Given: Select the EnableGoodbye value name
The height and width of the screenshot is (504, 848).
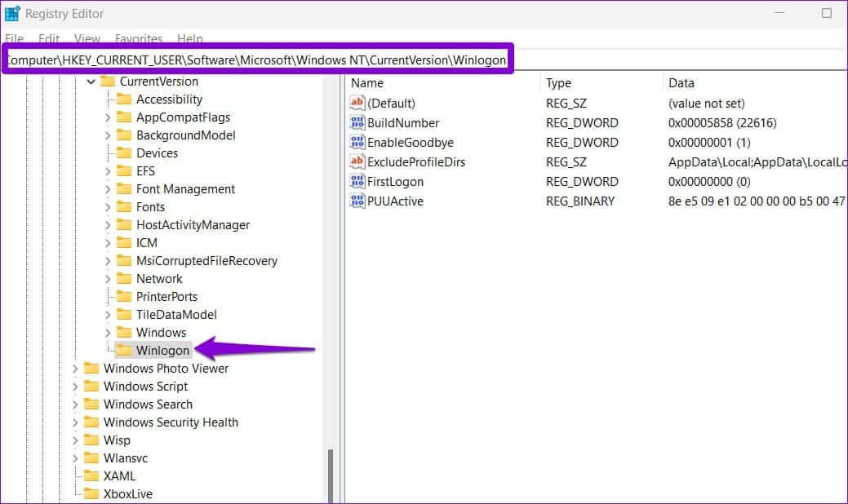Looking at the screenshot, I should 411,142.
